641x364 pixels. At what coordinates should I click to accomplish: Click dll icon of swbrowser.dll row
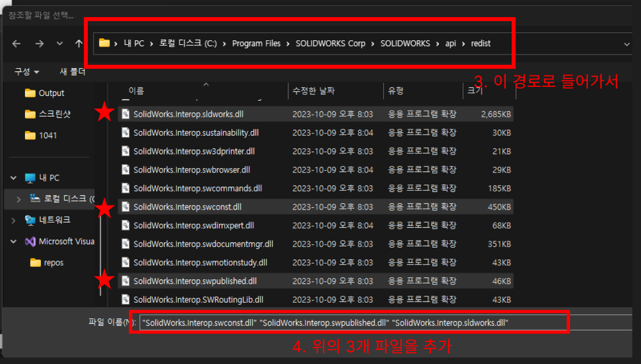125,169
